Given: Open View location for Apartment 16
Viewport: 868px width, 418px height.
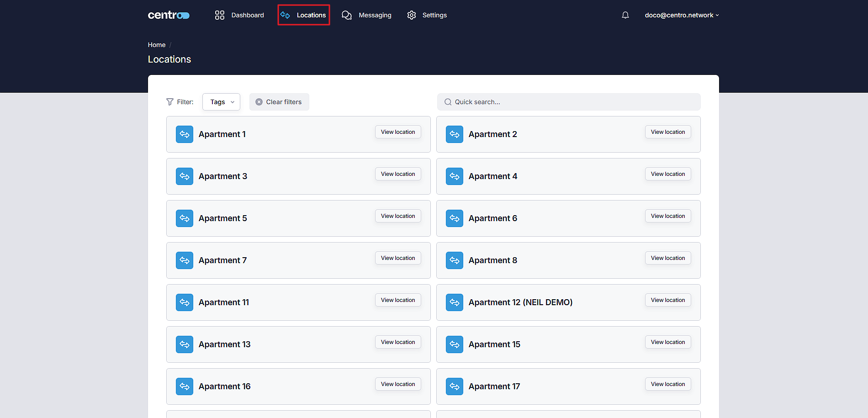Looking at the screenshot, I should coord(398,384).
